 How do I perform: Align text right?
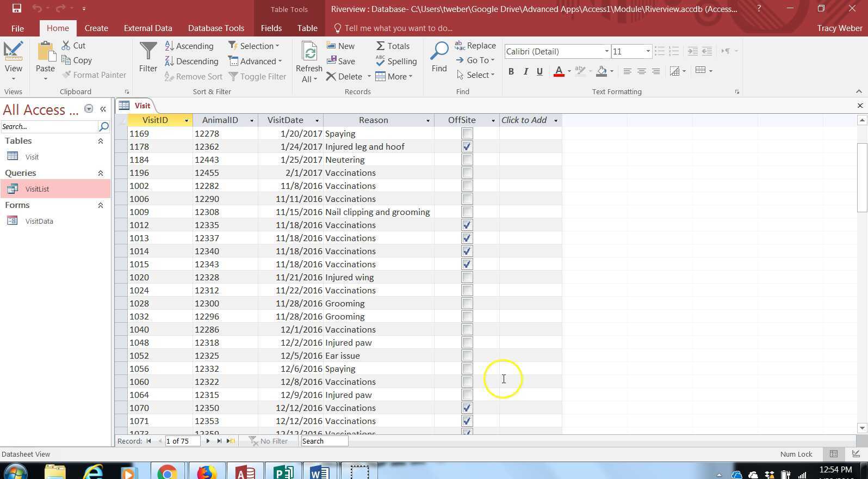pyautogui.click(x=656, y=71)
